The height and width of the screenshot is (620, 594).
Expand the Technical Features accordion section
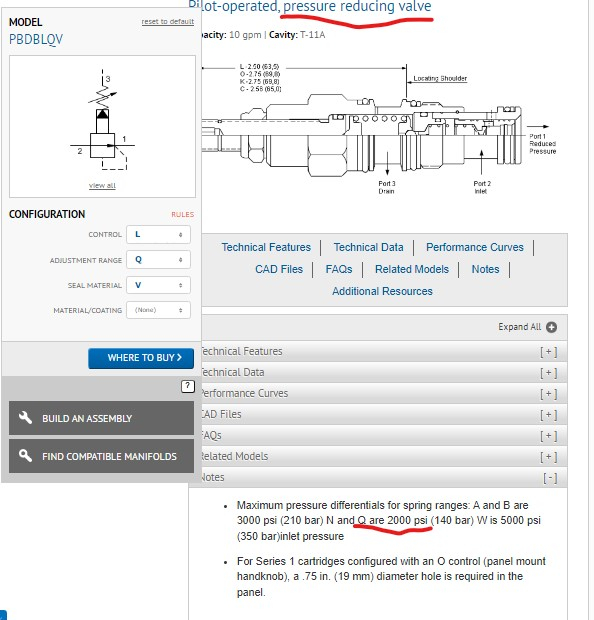coord(384,352)
